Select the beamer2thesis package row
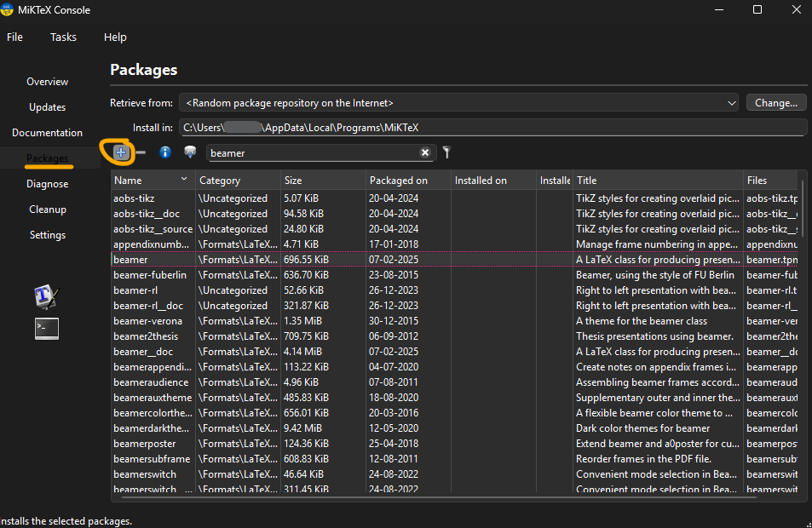 click(455, 336)
